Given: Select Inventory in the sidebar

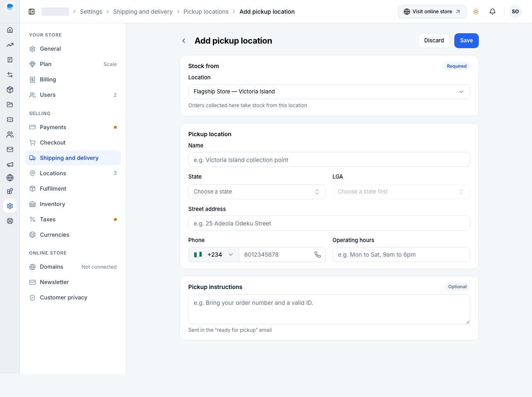Looking at the screenshot, I should coord(73,204).
